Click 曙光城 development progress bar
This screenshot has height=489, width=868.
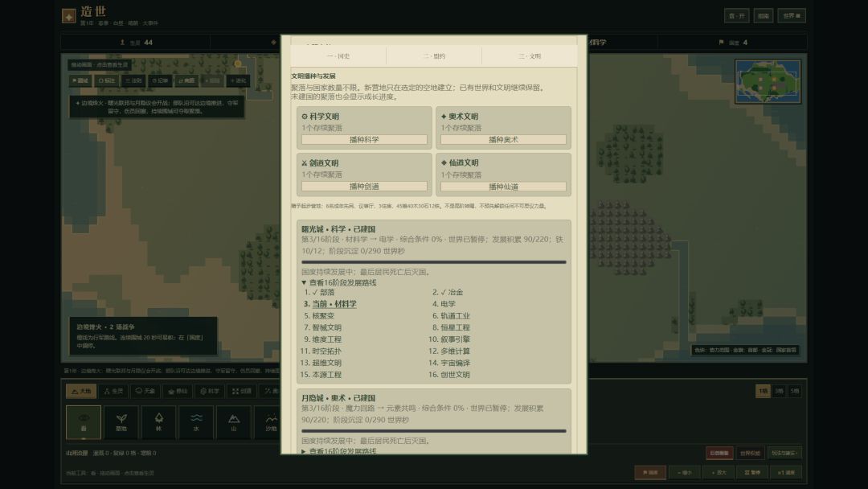pos(434,262)
